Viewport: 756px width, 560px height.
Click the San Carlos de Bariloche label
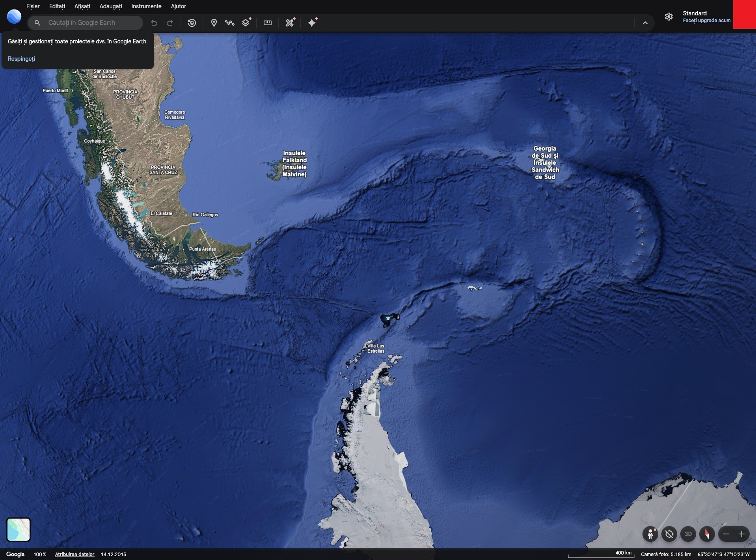104,74
